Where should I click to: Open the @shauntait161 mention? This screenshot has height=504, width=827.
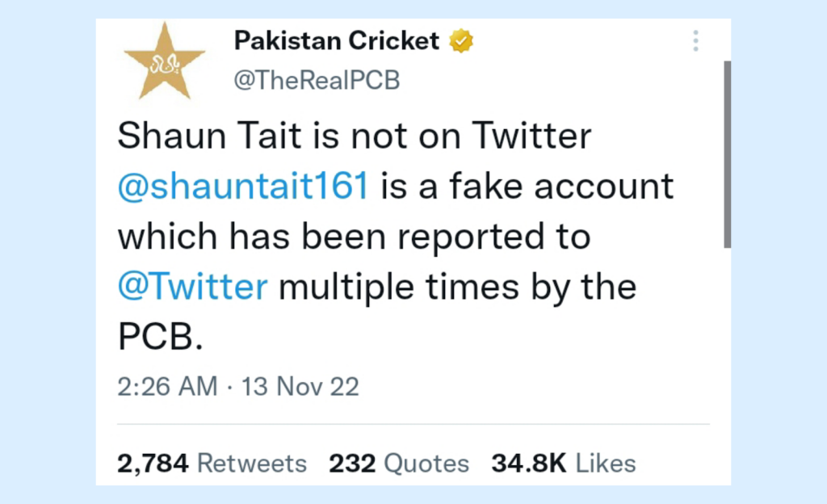click(x=243, y=186)
